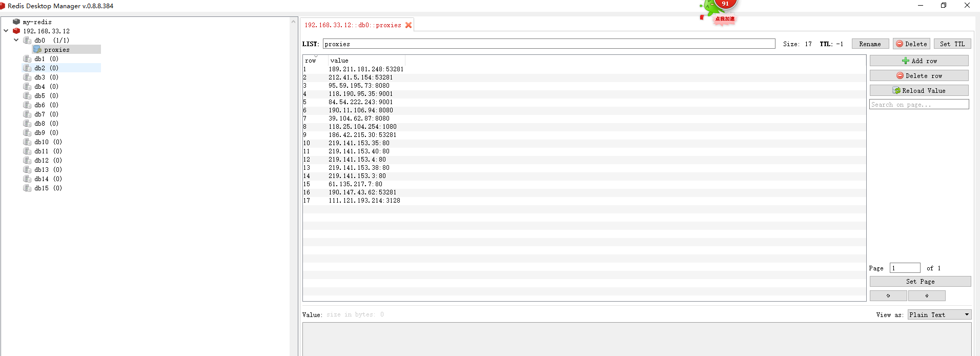The width and height of the screenshot is (980, 356).
Task: Select row 6 value 190.11.106.94:8080
Action: point(361,110)
